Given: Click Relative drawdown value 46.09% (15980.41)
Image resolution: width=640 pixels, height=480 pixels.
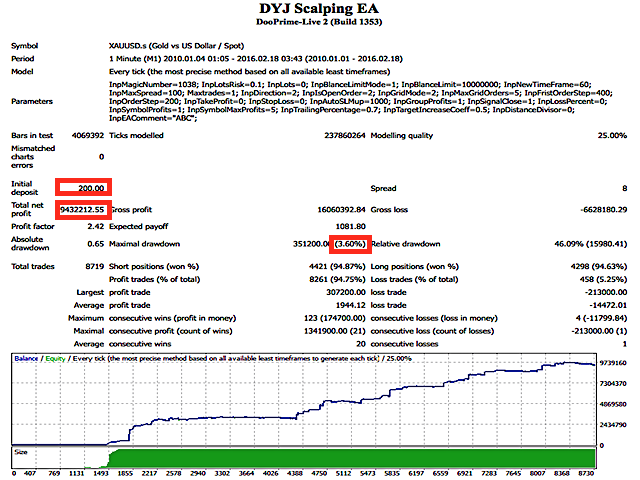Looking at the screenshot, I should coord(591,244).
